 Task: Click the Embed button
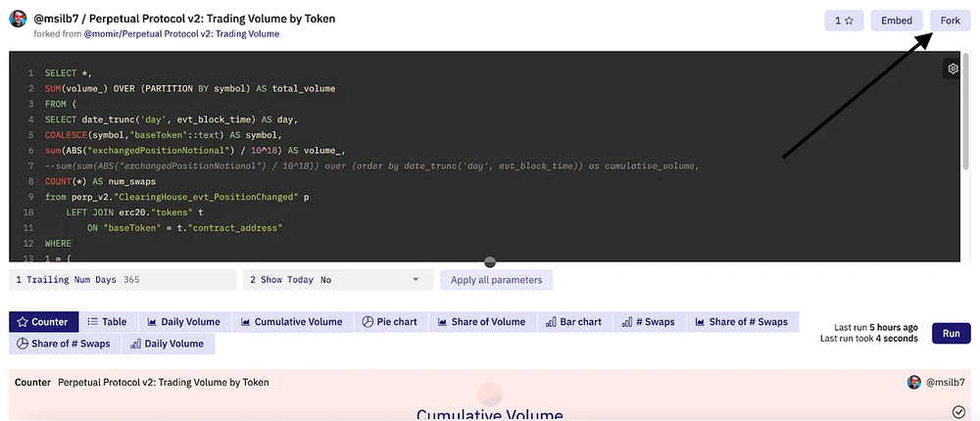point(896,20)
